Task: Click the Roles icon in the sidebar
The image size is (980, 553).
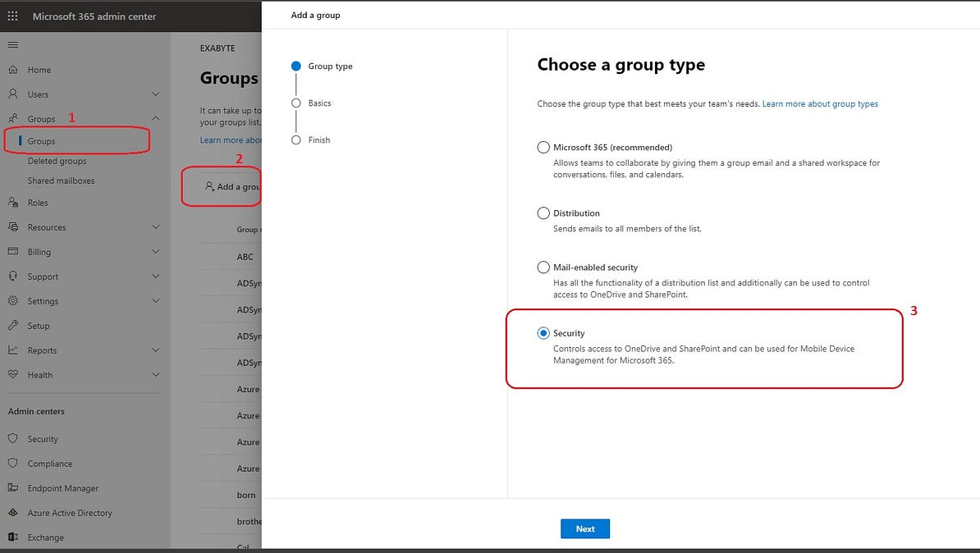Action: pyautogui.click(x=12, y=203)
